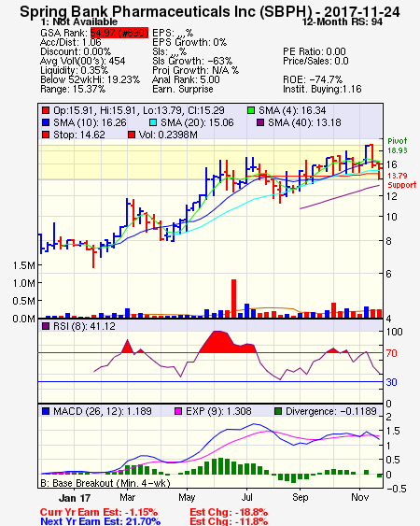Click the Range: 15.37% text
The width and height of the screenshot is (420, 526).
pos(73,90)
